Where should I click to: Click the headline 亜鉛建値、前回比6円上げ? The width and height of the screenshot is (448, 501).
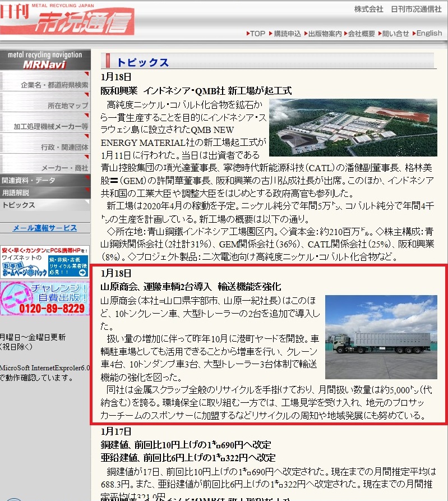coord(188,458)
